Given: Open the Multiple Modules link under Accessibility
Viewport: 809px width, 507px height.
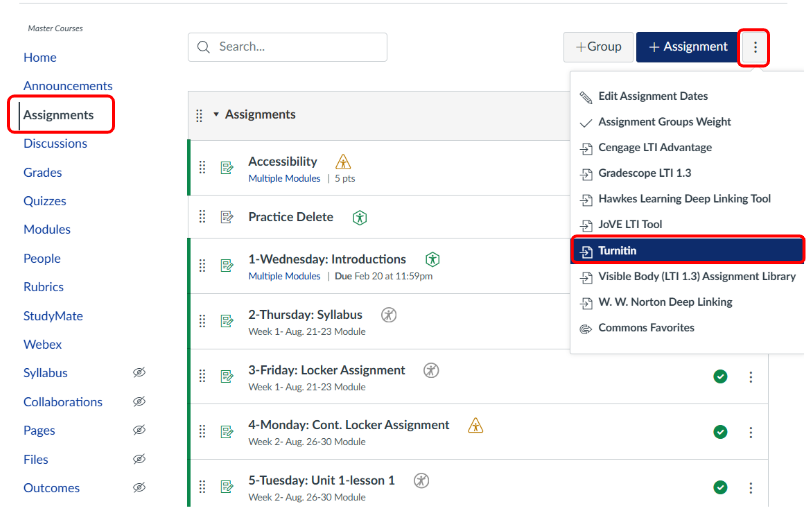Looking at the screenshot, I should tap(284, 179).
